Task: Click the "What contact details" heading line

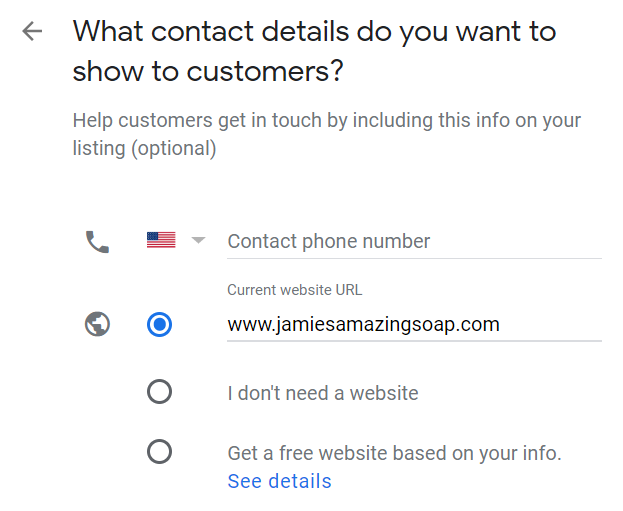Action: click(x=314, y=31)
